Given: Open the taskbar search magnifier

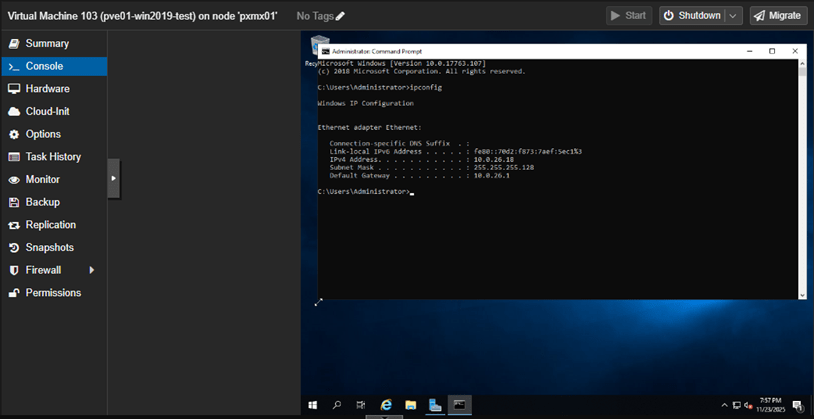Looking at the screenshot, I should click(337, 405).
